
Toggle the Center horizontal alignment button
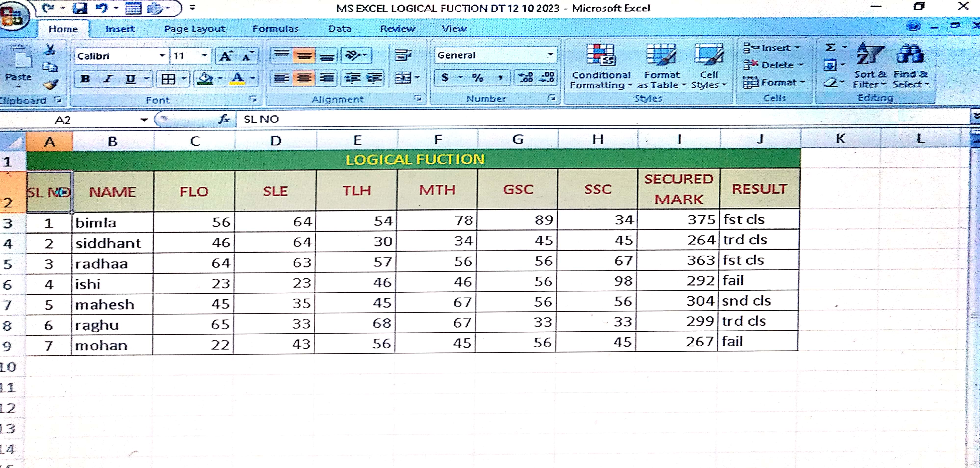coord(304,78)
